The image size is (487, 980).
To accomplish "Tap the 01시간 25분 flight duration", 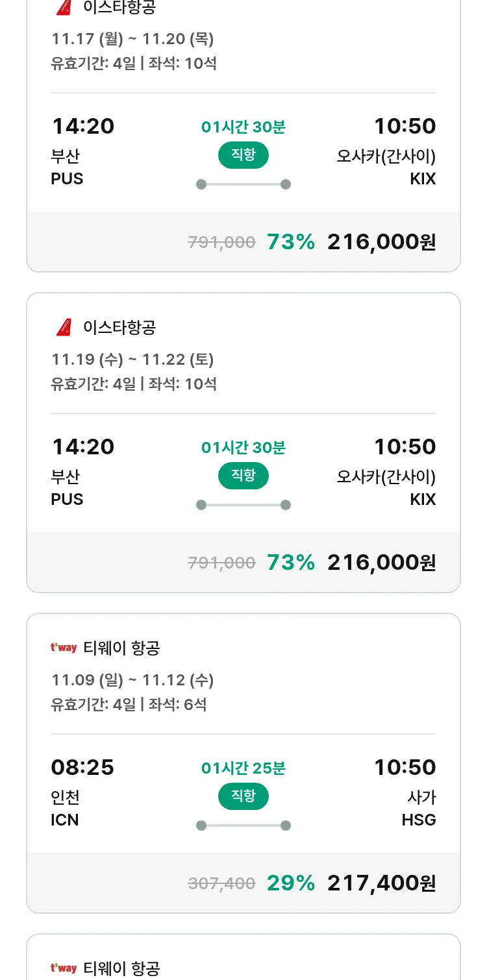I will [x=243, y=768].
